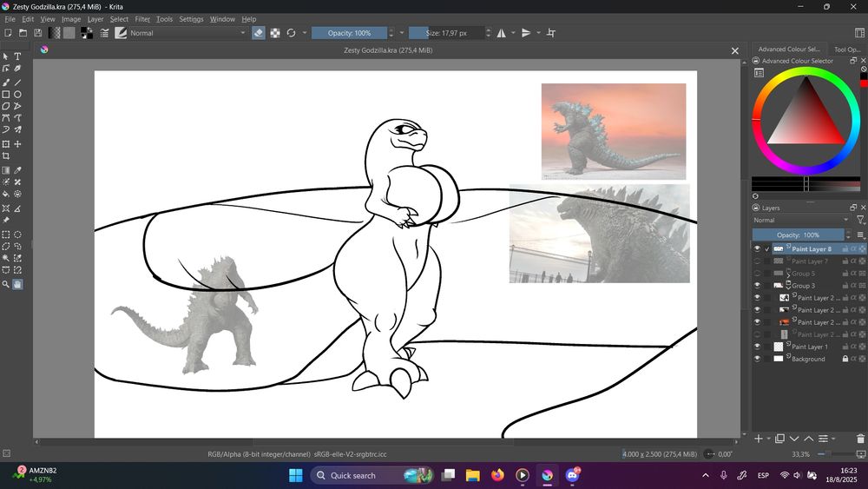Toggle visibility of Paint Layer 1

(x=757, y=347)
